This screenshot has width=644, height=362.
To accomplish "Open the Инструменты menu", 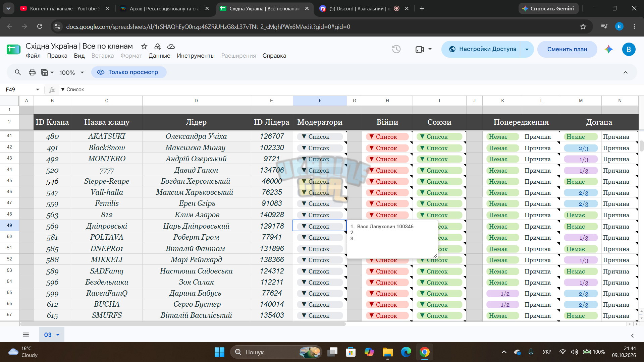I will [196, 56].
